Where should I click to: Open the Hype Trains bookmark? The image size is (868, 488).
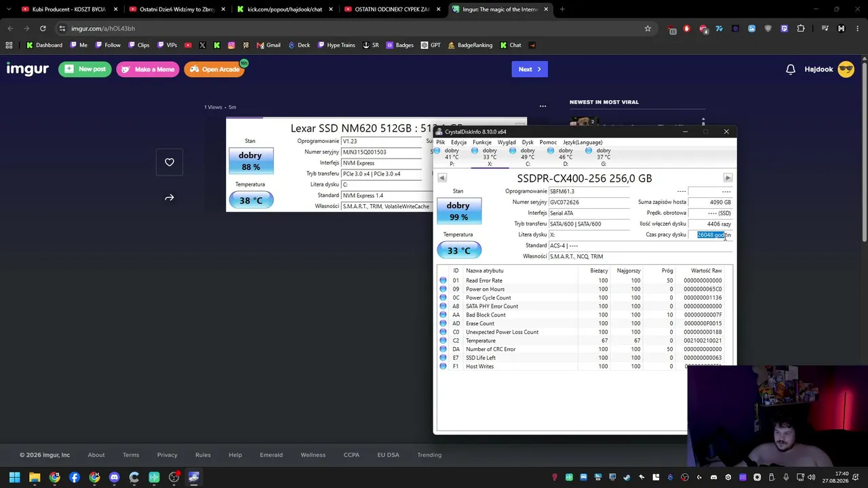336,45
